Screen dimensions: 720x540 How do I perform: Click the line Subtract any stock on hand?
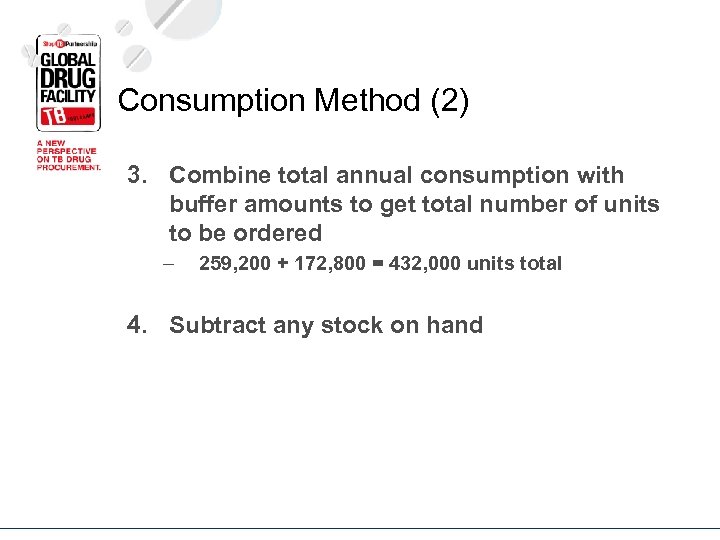coord(326,325)
